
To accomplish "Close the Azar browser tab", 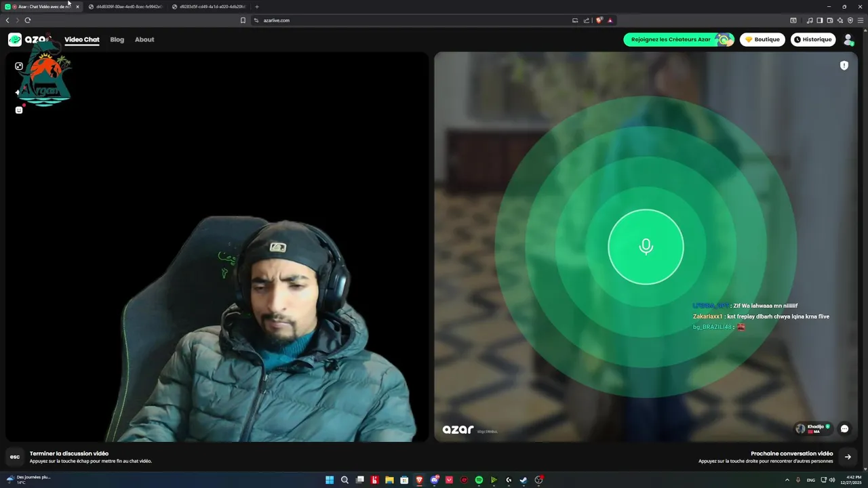I will pyautogui.click(x=77, y=7).
